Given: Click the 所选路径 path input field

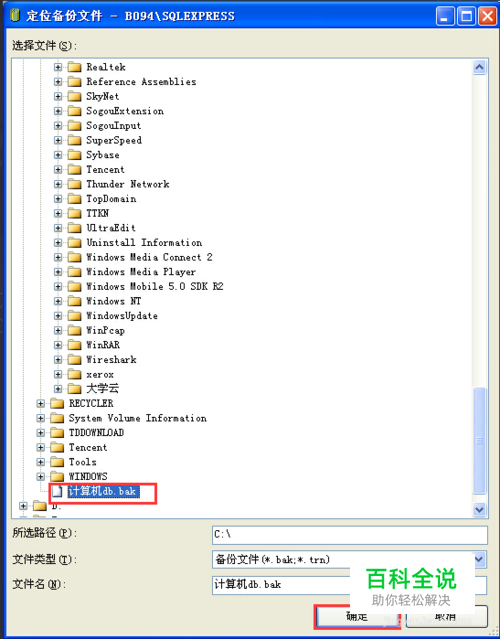Looking at the screenshot, I should [350, 535].
